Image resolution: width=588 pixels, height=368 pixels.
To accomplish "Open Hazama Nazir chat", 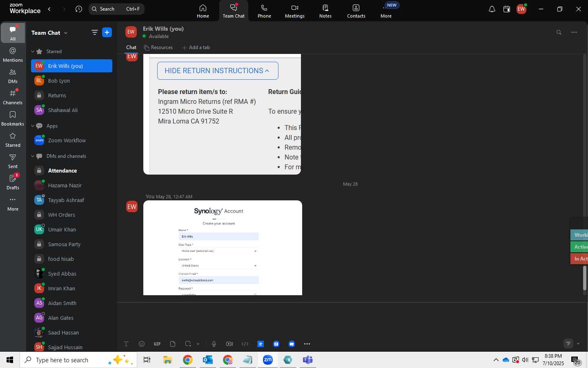I will 71,185.
